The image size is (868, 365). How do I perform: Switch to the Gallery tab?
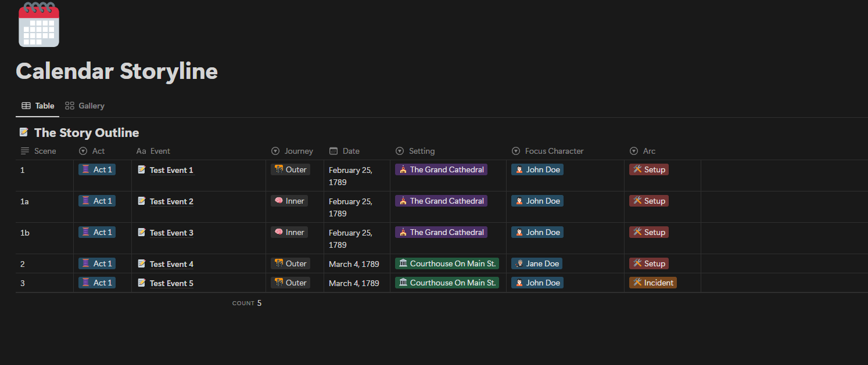point(85,106)
